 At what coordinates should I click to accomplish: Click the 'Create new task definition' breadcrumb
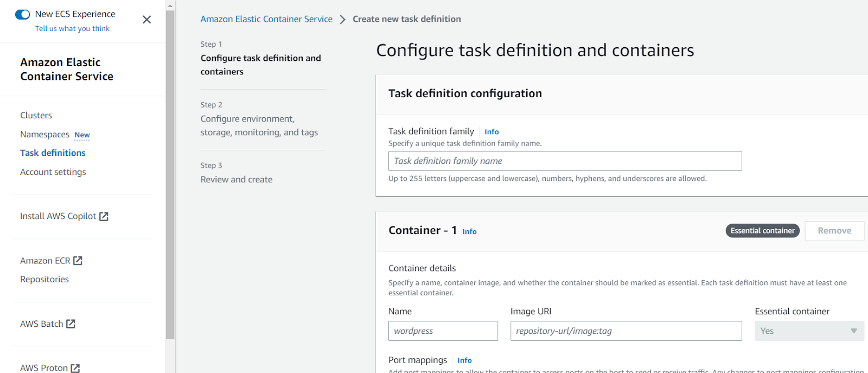point(407,19)
